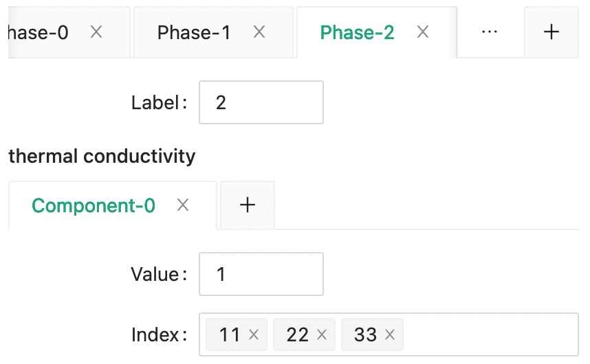The height and width of the screenshot is (364, 590).
Task: Focus the Value input field
Action: point(261,274)
